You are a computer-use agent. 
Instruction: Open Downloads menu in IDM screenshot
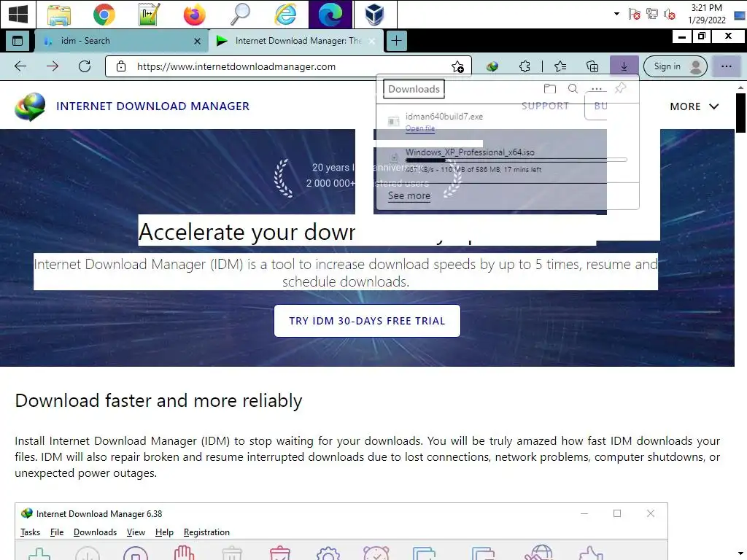(x=96, y=532)
